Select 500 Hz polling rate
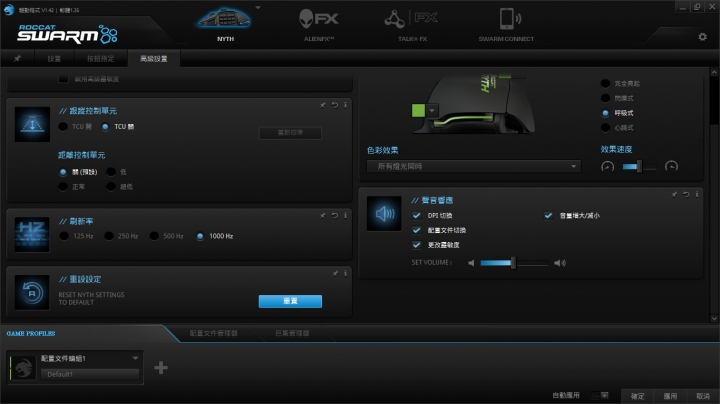Viewport: 720px width, 404px height. click(154, 236)
